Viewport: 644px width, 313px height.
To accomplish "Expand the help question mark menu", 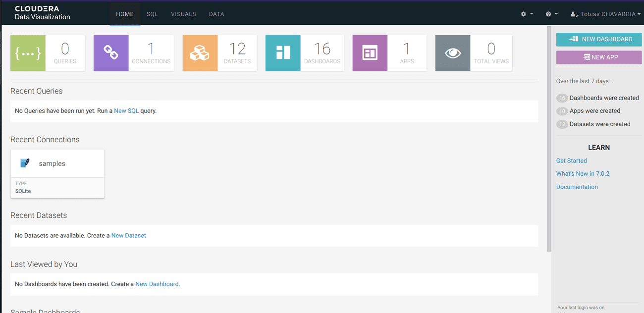I will point(551,14).
